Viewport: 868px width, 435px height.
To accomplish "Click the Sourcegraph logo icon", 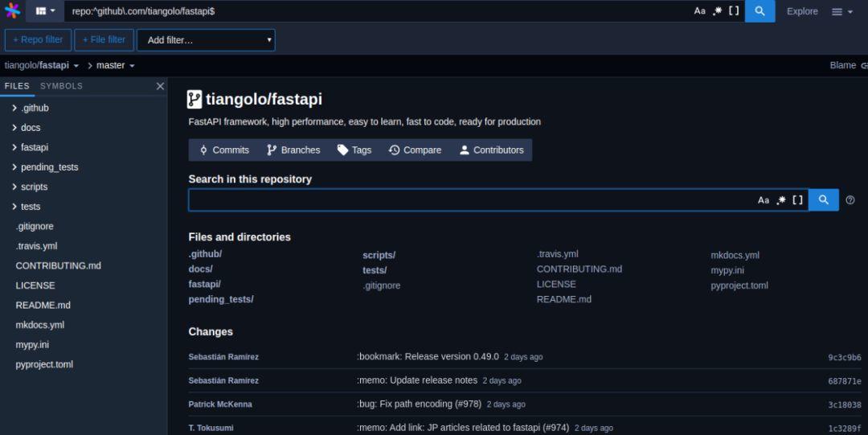I will (x=12, y=10).
